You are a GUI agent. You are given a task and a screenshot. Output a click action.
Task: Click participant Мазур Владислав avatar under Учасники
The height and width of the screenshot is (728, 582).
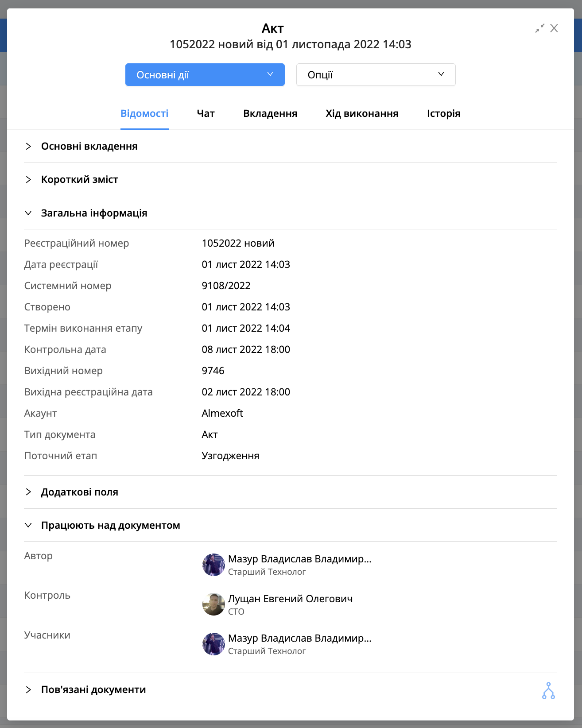click(213, 644)
